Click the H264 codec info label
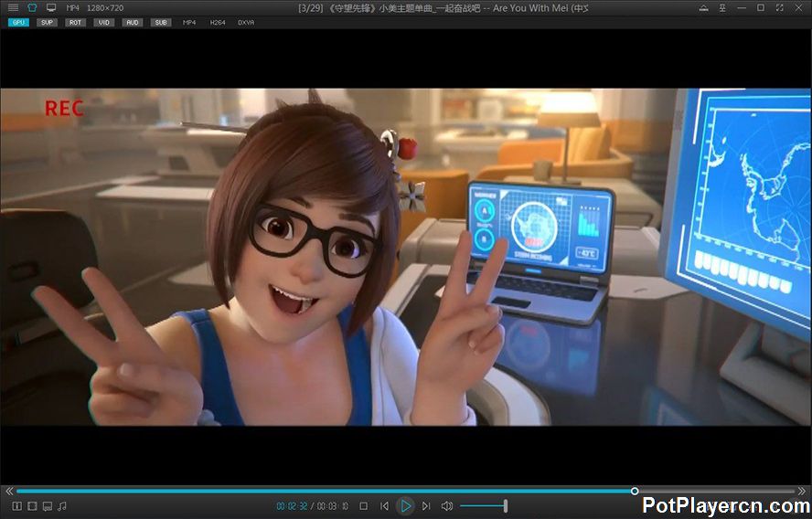Image resolution: width=812 pixels, height=519 pixels. pyautogui.click(x=218, y=23)
